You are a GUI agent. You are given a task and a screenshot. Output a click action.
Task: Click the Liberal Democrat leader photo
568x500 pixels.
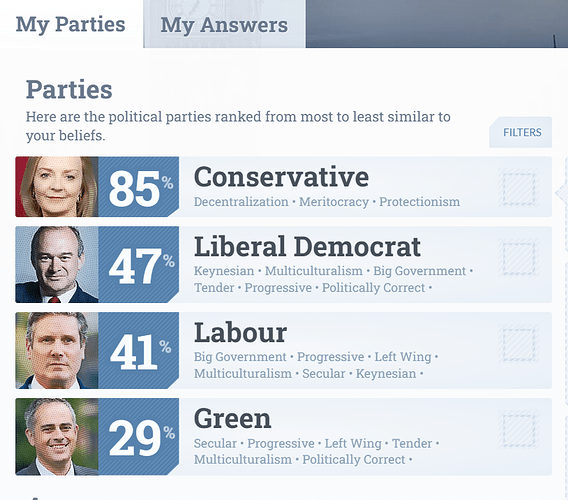click(x=57, y=264)
